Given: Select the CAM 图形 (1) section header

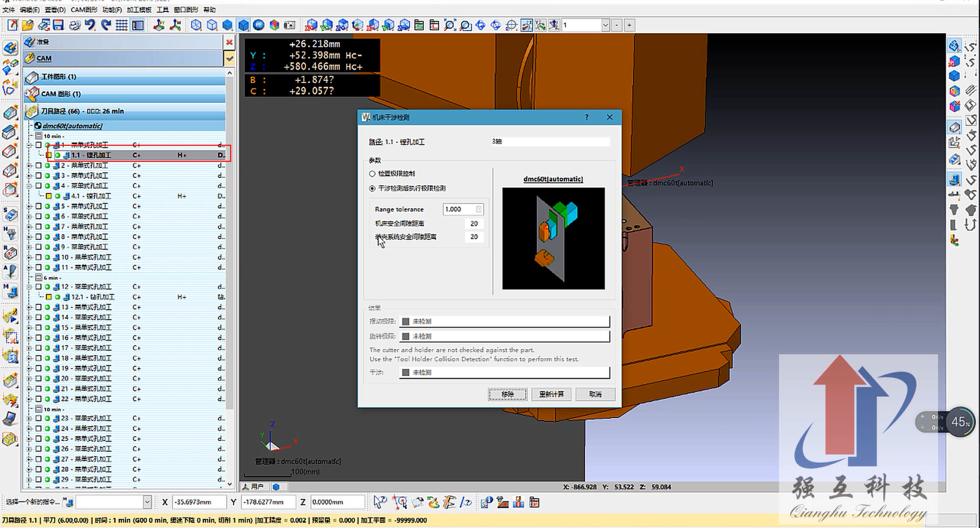Looking at the screenshot, I should (x=124, y=94).
